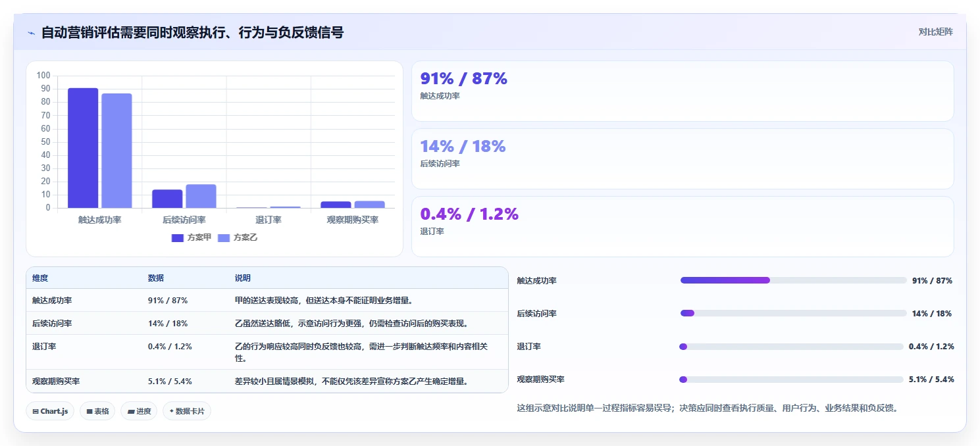Screen dimensions: 980x446
Task: Click the 方案甲 bar for 触达成功率
Action: (83, 148)
